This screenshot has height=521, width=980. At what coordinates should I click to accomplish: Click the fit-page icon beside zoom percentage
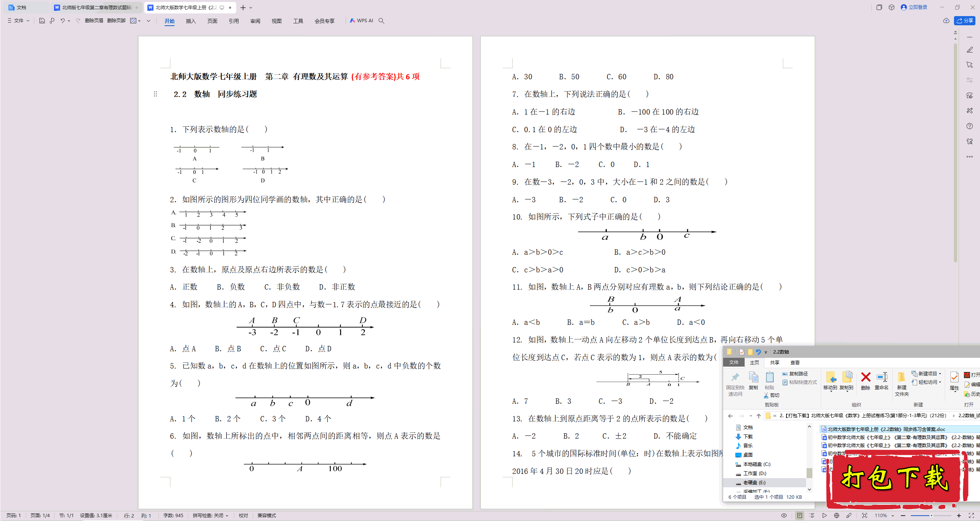tap(864, 516)
